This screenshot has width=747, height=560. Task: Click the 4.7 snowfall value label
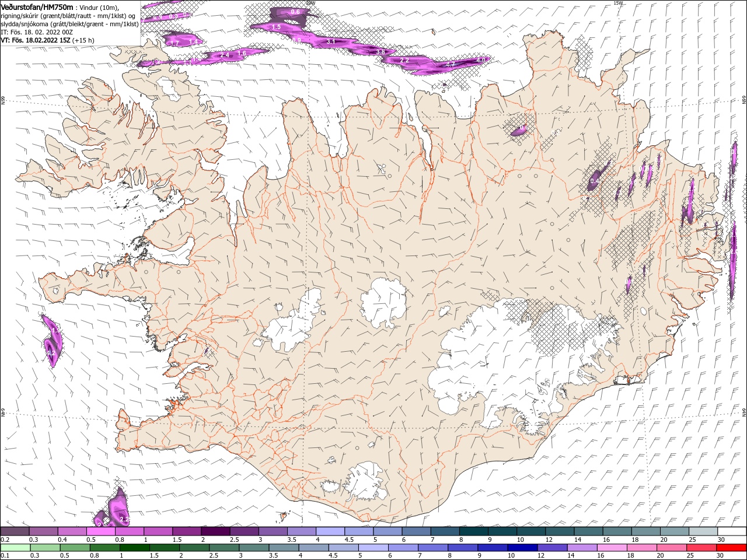(x=451, y=64)
